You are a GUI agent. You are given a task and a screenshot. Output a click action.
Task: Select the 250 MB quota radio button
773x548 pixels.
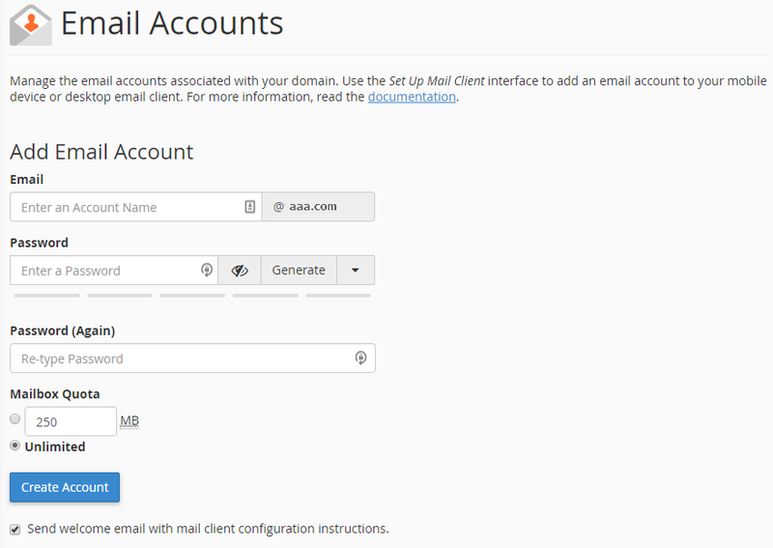pyautogui.click(x=15, y=420)
